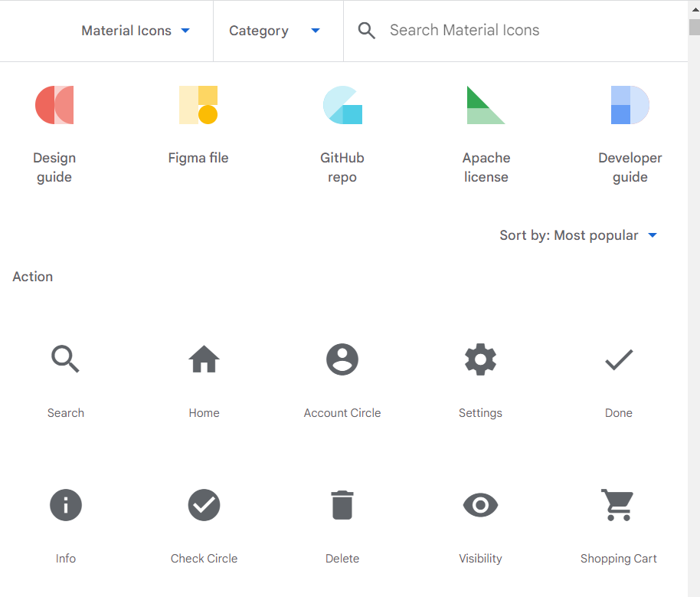Open the Design guide red logo
Viewport: 700px width, 597px height.
tap(54, 105)
